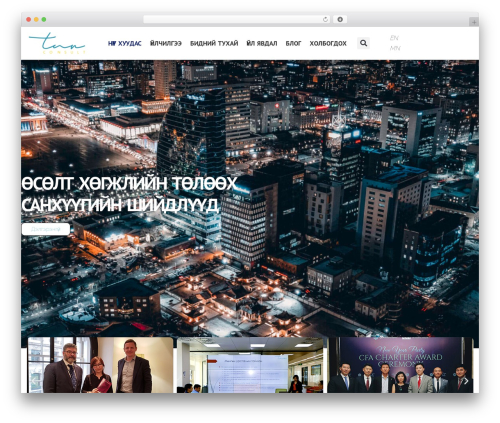Click the hero text САНХҮҮГИЙН ШИЙДЛҮҮД
Viewport: 500px width, 423px height.
pos(120,205)
